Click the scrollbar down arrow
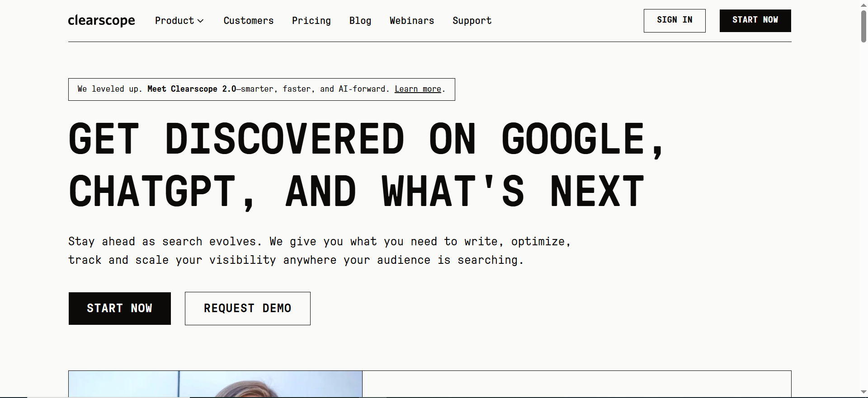The image size is (868, 398). click(x=863, y=392)
